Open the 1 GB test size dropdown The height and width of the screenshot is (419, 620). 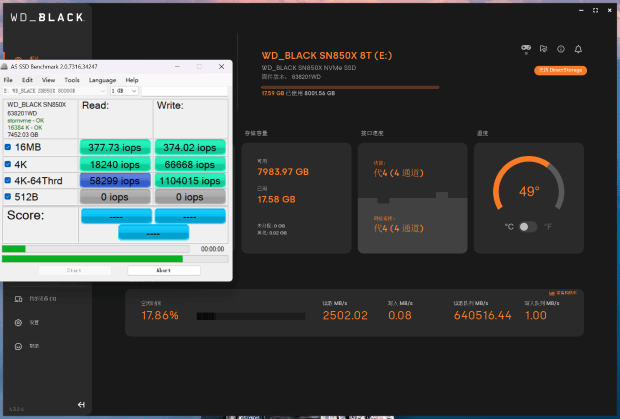[124, 91]
